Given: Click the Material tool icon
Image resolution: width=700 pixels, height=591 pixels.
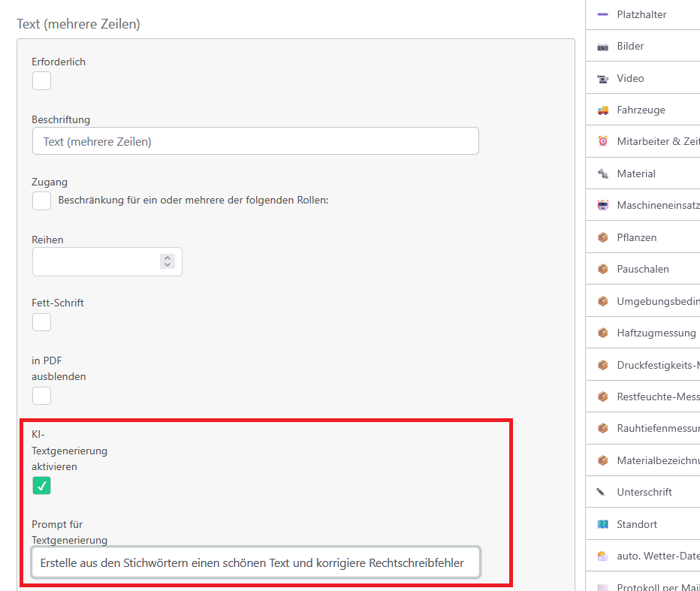Looking at the screenshot, I should (x=602, y=173).
